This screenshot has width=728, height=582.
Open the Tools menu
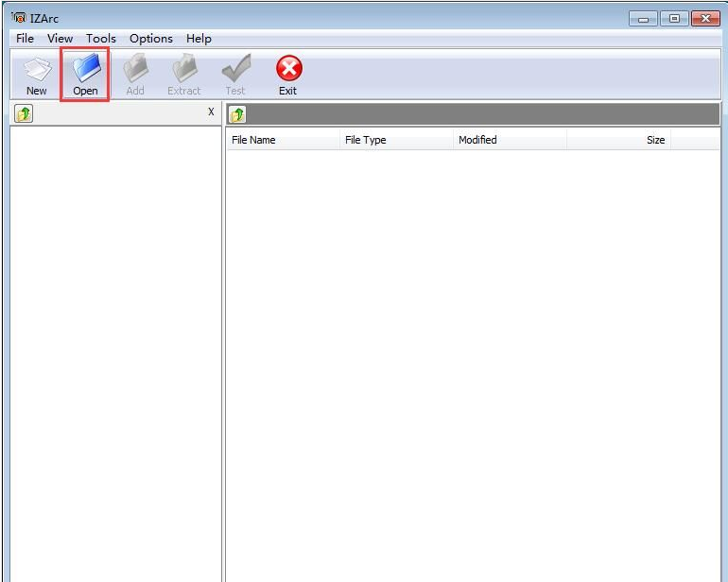point(101,39)
